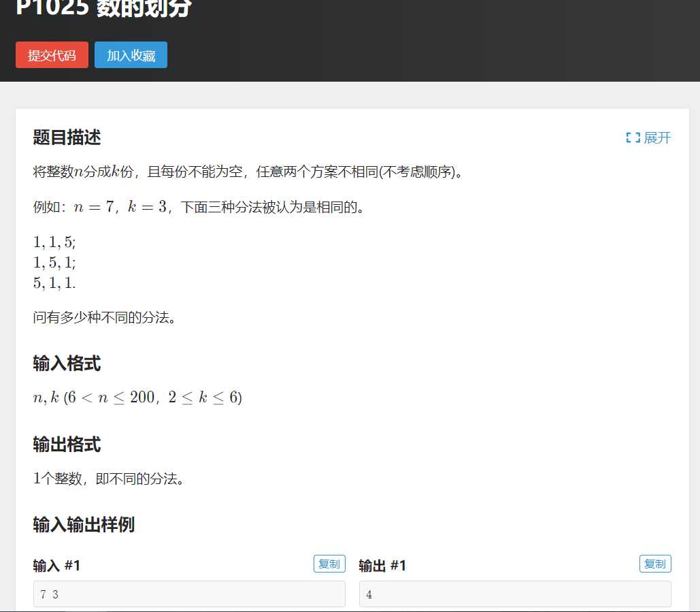Click the sample output box containing 4
700x612 pixels.
515,594
